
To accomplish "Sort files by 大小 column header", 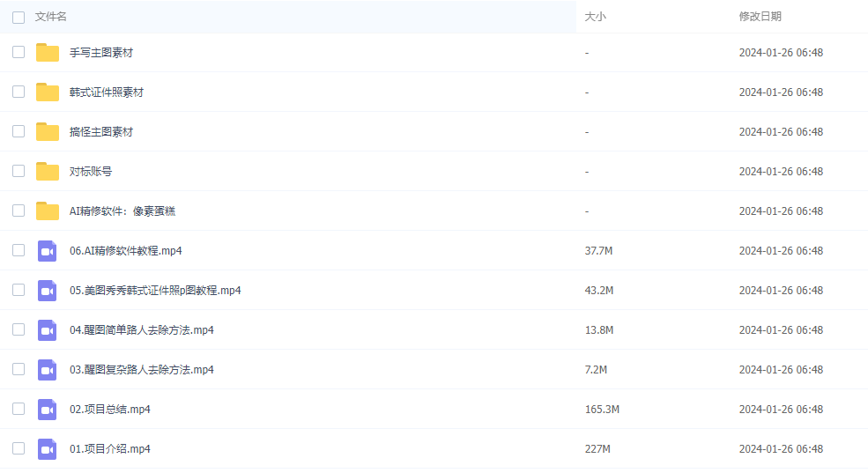I will (x=596, y=17).
